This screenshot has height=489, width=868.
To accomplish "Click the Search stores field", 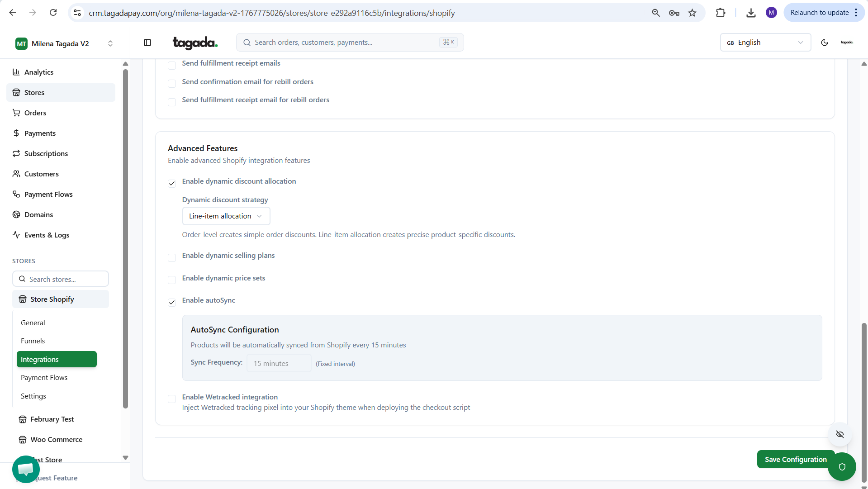I will (x=61, y=279).
